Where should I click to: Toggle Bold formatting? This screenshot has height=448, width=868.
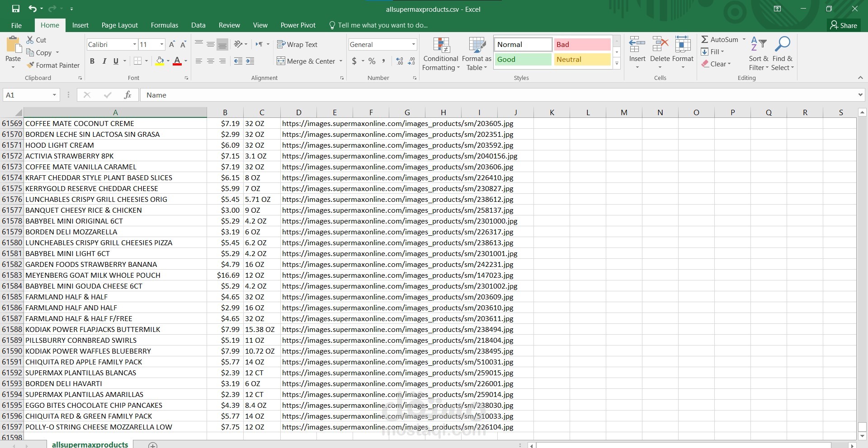pos(92,61)
